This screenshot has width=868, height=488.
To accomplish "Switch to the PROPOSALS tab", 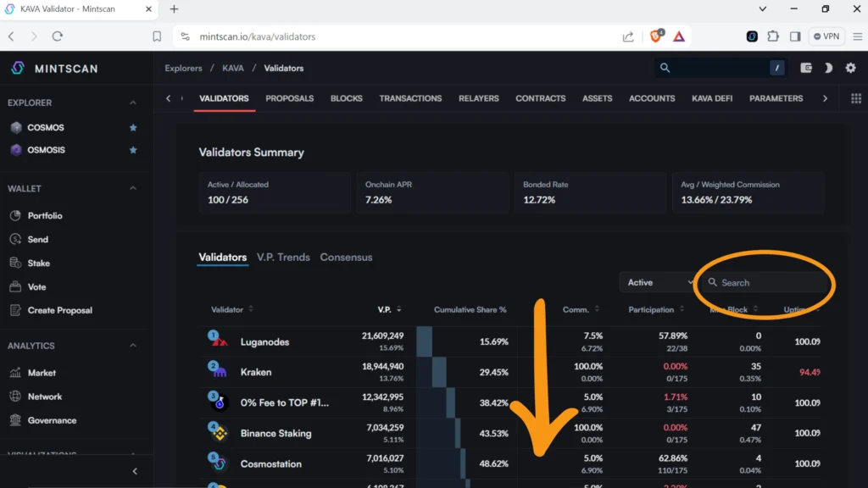I will 289,98.
